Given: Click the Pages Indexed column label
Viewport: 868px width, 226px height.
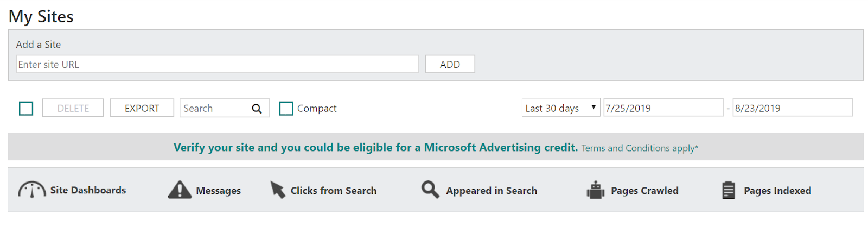Looking at the screenshot, I should [x=777, y=191].
